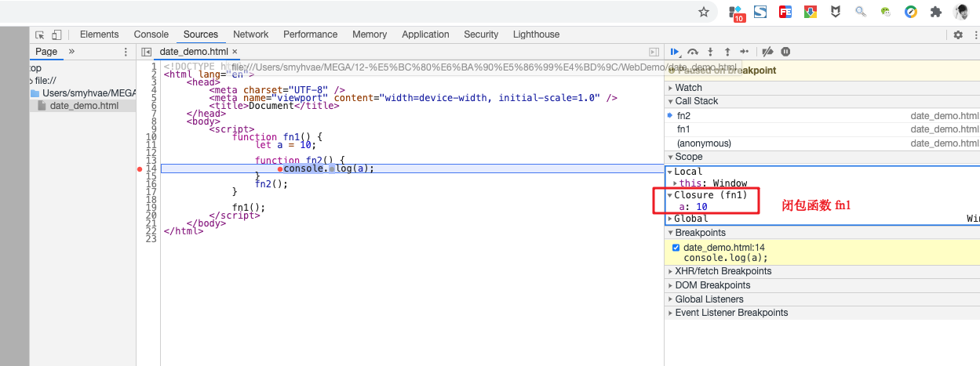
Task: Switch to the Elements tab
Action: pos(99,34)
